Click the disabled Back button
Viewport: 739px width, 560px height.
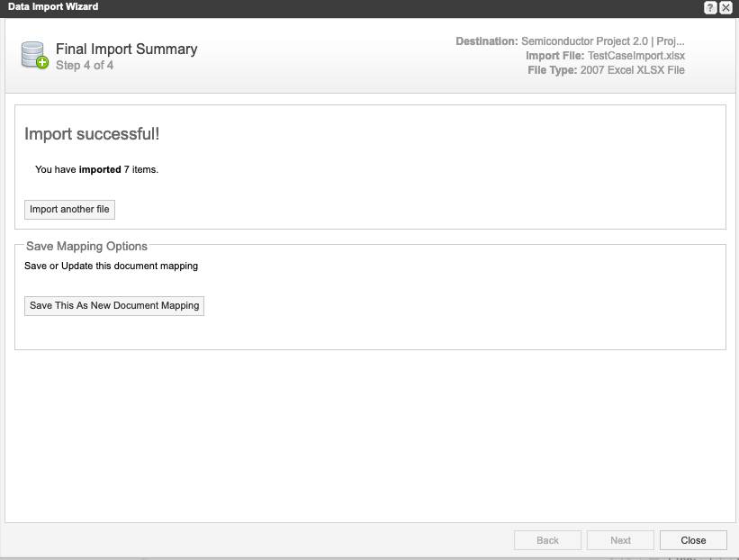tap(547, 540)
